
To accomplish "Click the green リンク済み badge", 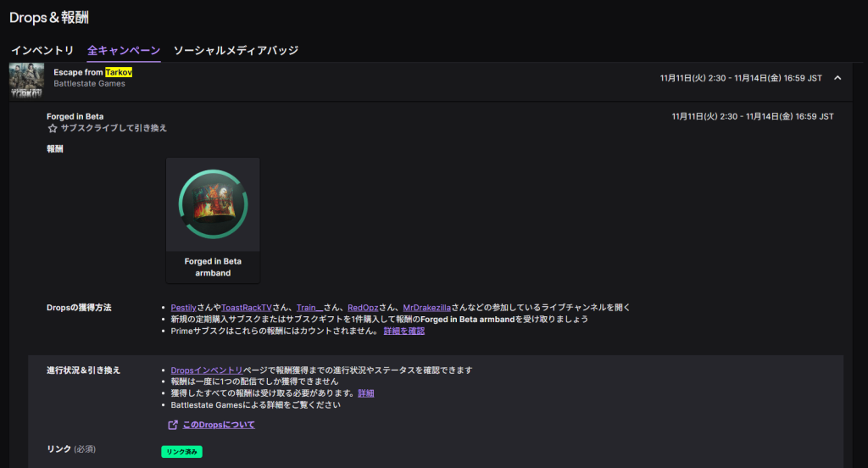I will pyautogui.click(x=181, y=452).
